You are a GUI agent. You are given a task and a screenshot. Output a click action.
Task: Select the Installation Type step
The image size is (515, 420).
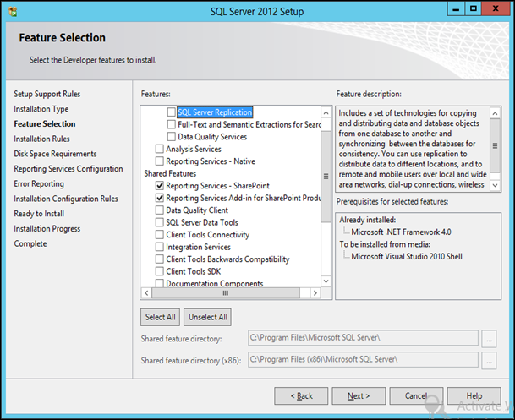point(41,109)
